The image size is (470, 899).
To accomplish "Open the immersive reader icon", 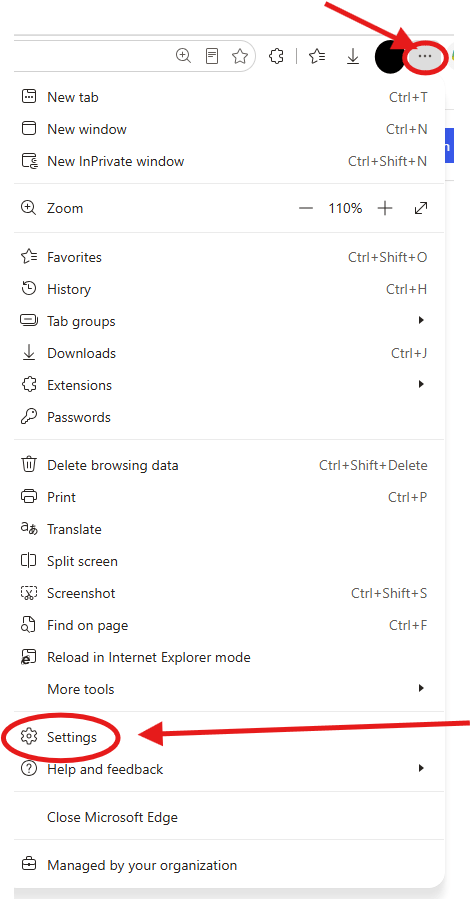I will pyautogui.click(x=212, y=56).
